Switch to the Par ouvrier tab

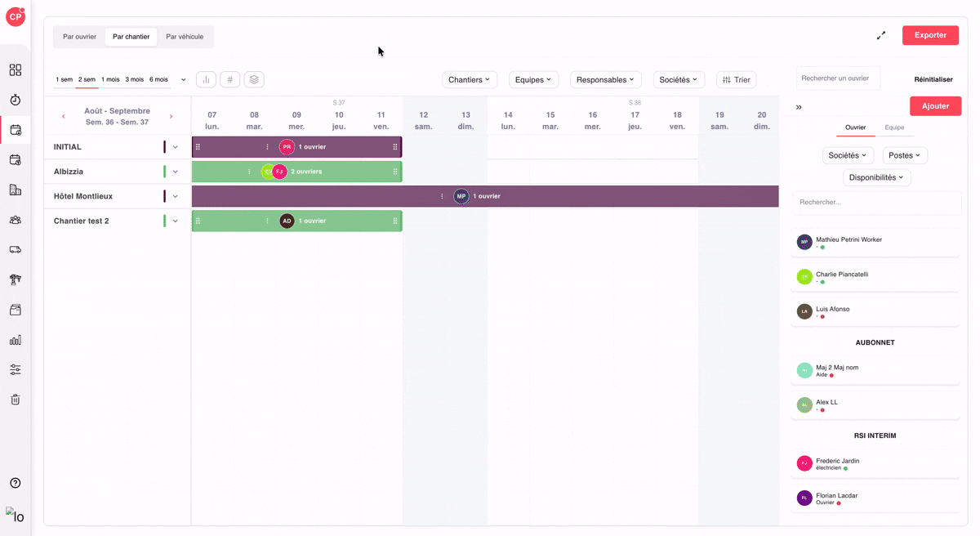click(80, 37)
